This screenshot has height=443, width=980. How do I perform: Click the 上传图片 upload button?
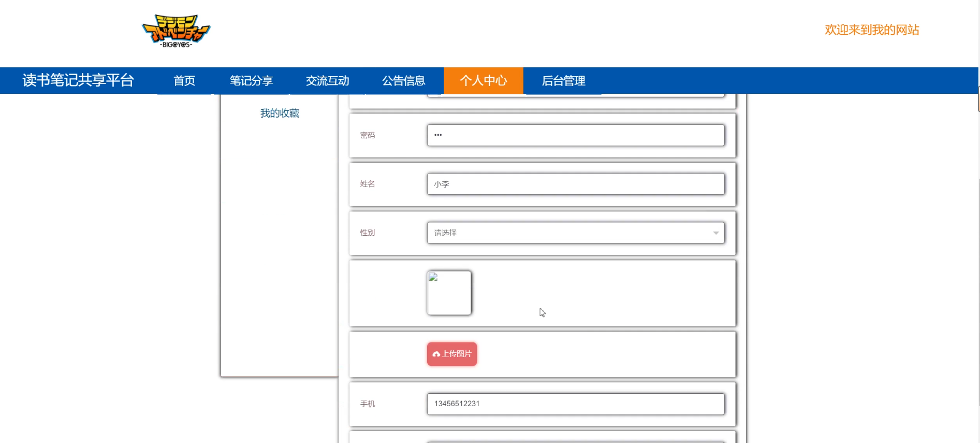452,354
